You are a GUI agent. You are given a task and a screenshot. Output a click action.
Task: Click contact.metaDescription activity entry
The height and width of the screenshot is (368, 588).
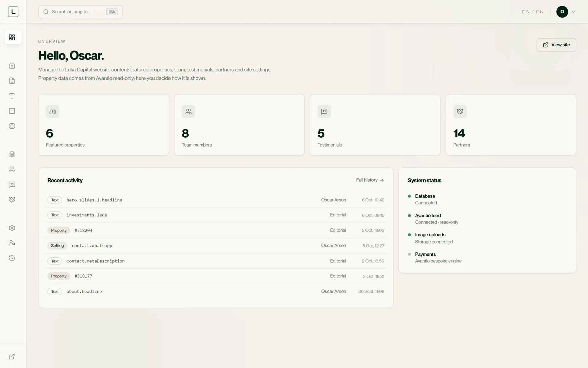pyautogui.click(x=216, y=261)
